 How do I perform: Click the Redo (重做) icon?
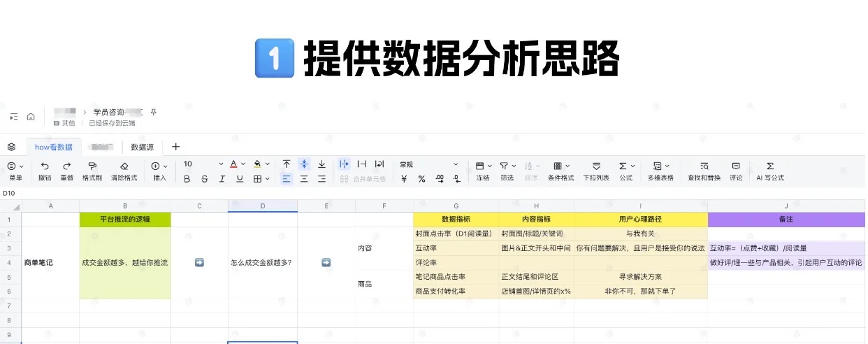[x=66, y=166]
